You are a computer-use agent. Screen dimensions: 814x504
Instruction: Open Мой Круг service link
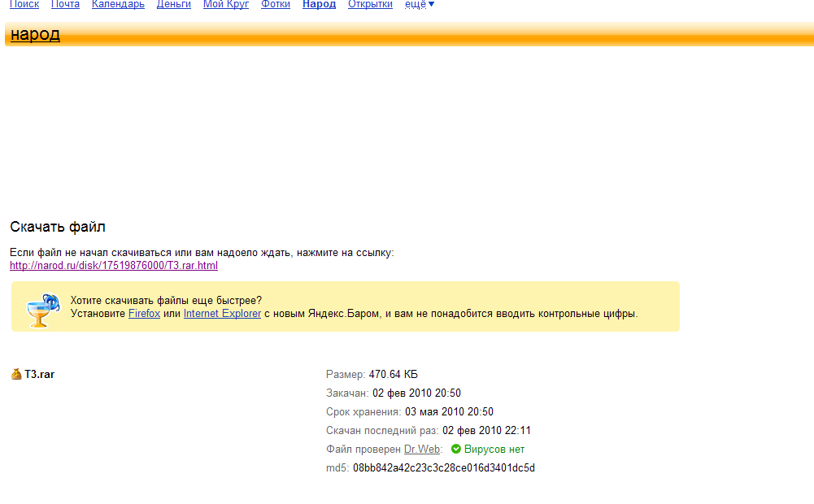tap(226, 4)
